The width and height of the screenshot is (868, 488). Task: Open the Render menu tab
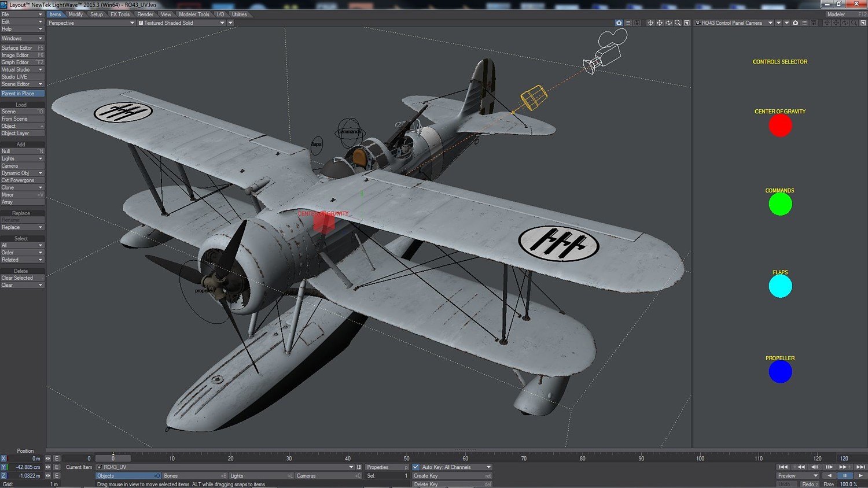pos(145,14)
